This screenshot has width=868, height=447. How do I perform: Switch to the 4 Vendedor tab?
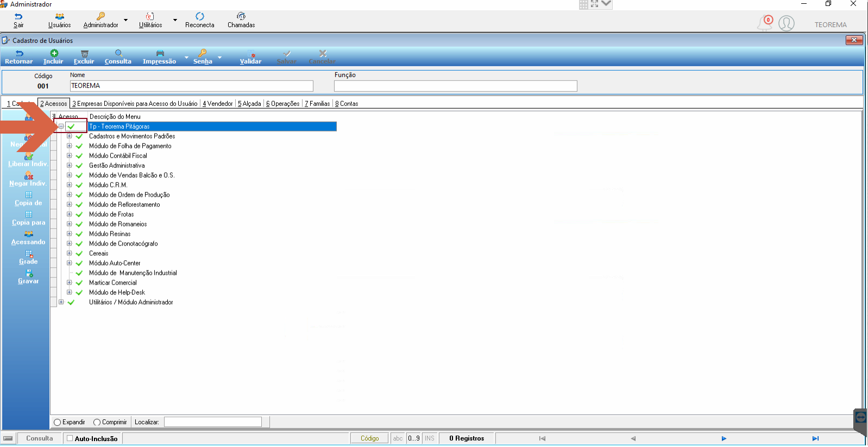(x=218, y=104)
